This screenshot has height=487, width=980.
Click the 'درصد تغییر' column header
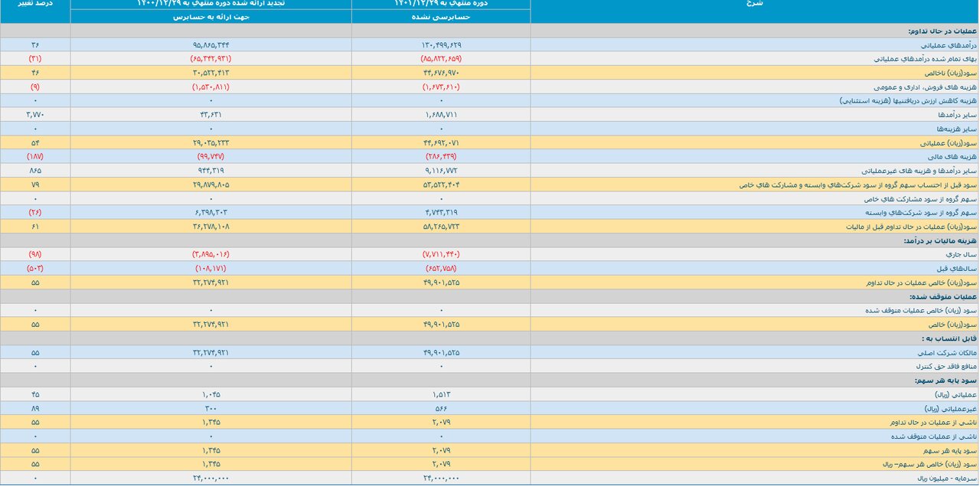(x=34, y=4)
